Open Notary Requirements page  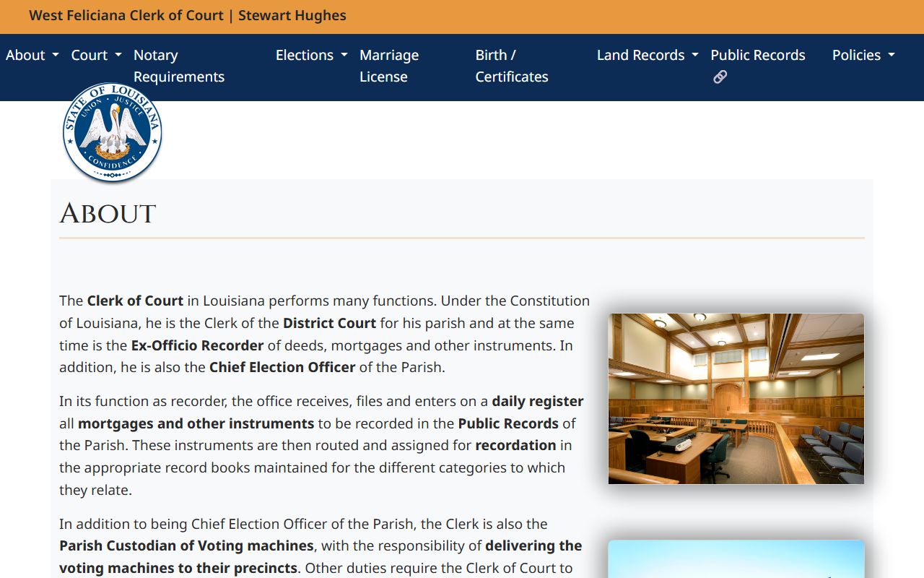[179, 66]
